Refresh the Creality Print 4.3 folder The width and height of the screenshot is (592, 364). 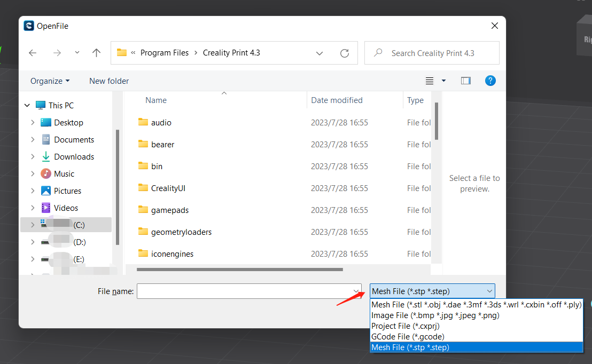pyautogui.click(x=344, y=53)
